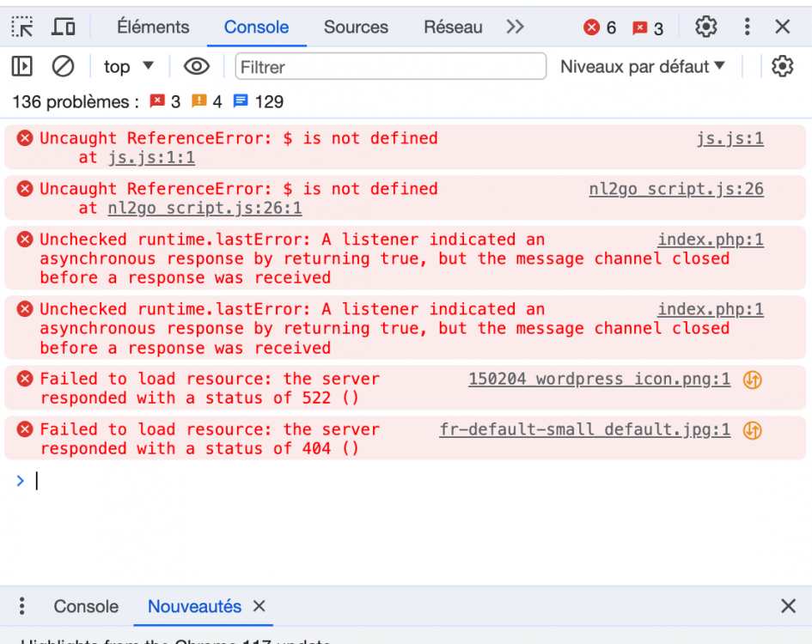Click network request icon for wordpress_icon.png error
This screenshot has height=644, width=812.
click(x=753, y=380)
